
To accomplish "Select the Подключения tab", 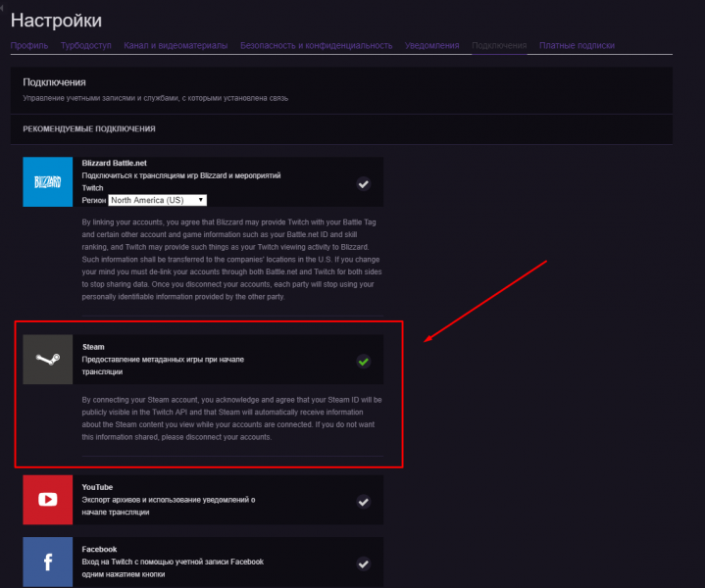I will (x=499, y=45).
